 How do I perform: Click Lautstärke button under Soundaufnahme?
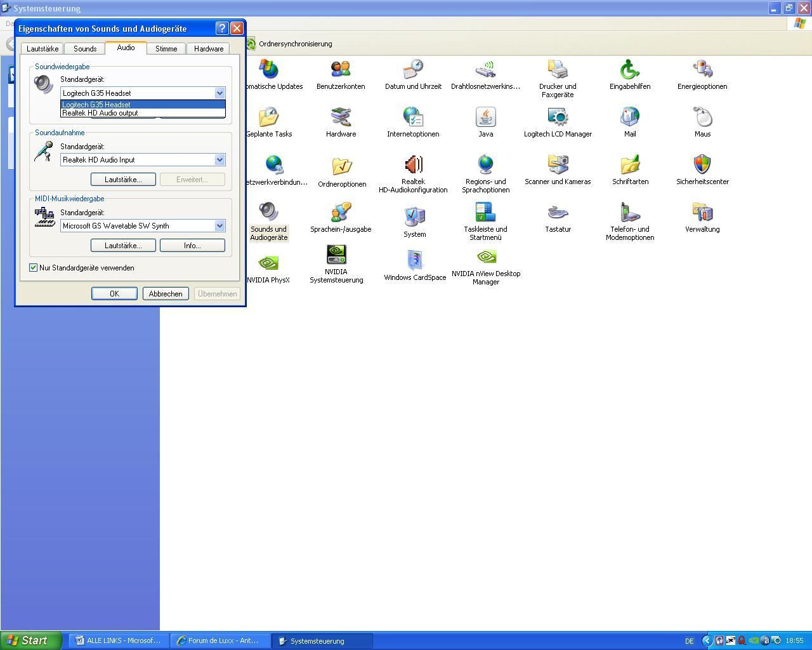[x=123, y=180]
